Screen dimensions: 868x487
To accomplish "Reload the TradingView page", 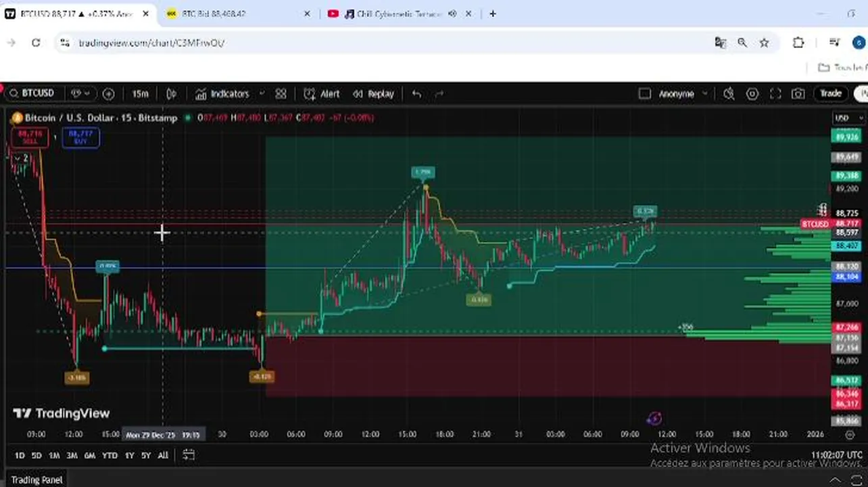I will [x=36, y=43].
